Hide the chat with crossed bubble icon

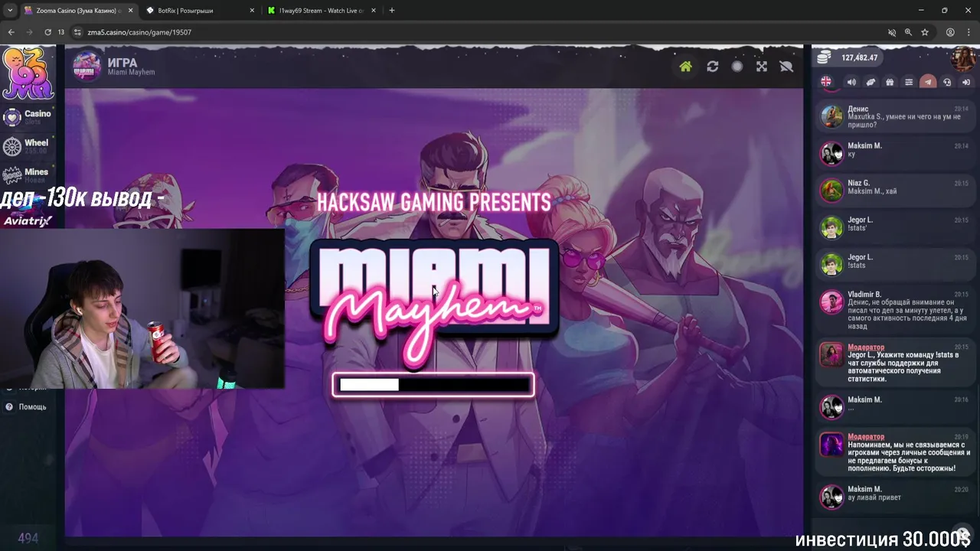click(786, 67)
